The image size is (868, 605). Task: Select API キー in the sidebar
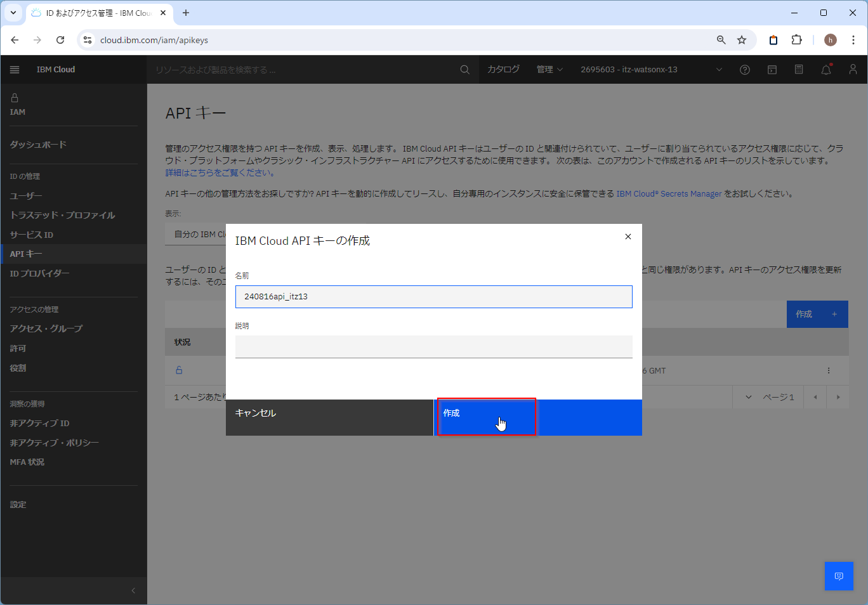coord(74,254)
